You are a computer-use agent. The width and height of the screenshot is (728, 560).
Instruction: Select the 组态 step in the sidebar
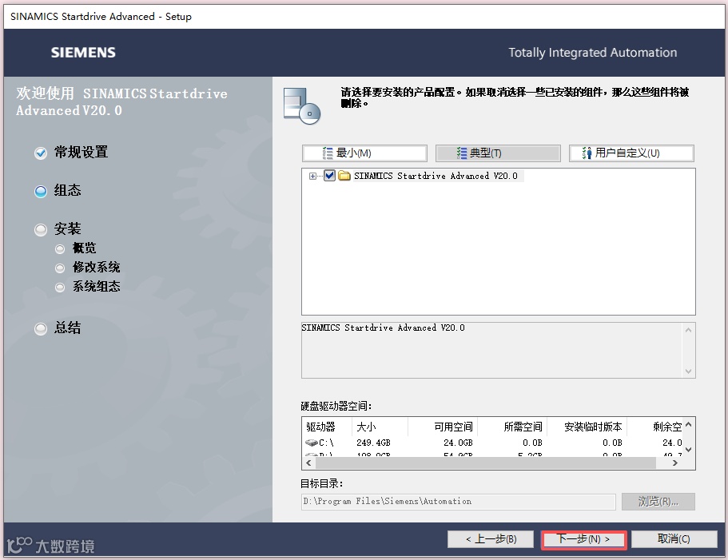(x=67, y=190)
